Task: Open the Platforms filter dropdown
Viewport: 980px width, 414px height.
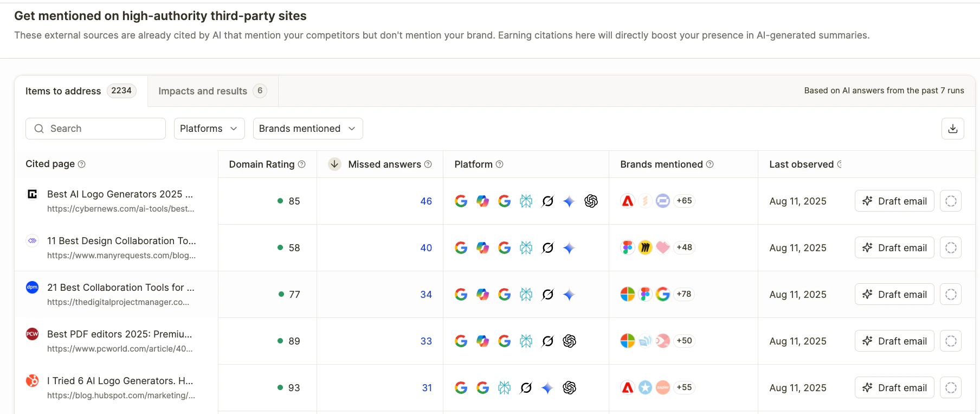Action: [x=209, y=129]
